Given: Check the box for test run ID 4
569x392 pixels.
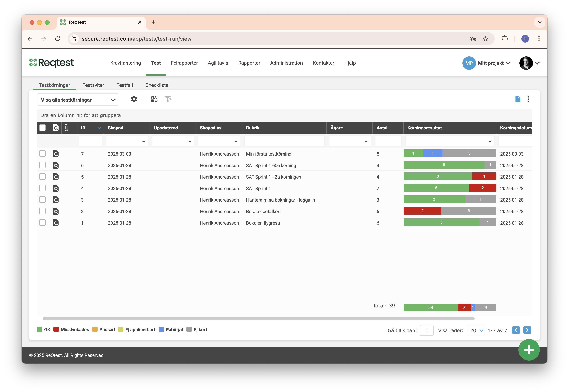Looking at the screenshot, I should pyautogui.click(x=42, y=188).
